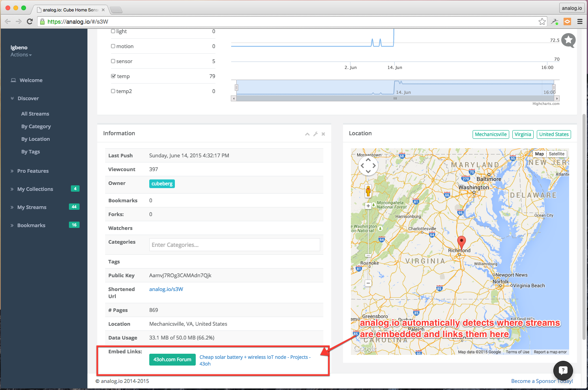The width and height of the screenshot is (588, 390).
Task: Click the round star bookmark icon above the chart
Action: (568, 40)
